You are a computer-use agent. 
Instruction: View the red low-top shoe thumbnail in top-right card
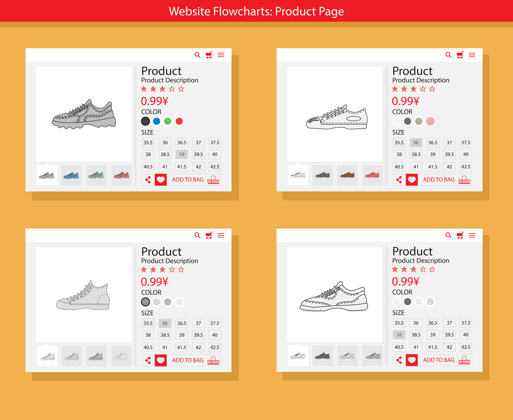(372, 175)
